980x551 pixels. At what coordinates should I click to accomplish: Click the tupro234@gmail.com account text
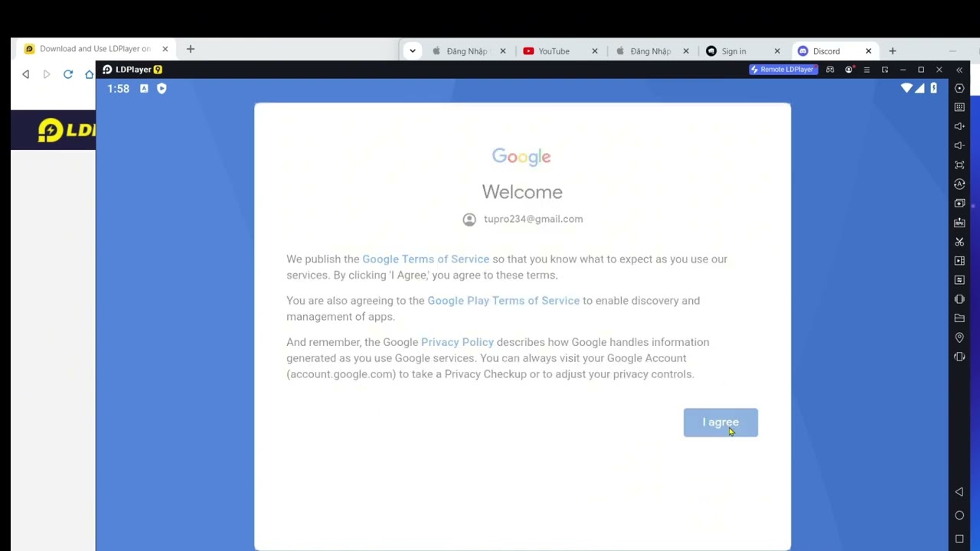tap(533, 219)
